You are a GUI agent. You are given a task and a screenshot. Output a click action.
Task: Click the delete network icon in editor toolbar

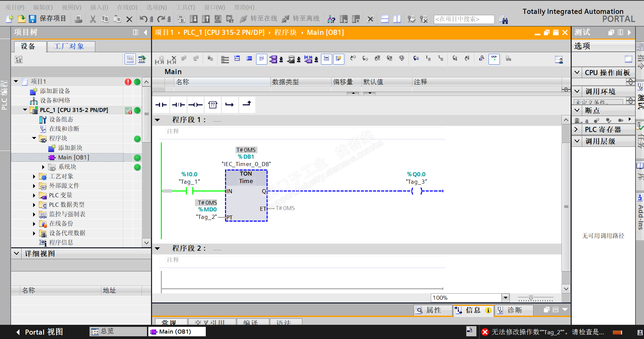(x=172, y=60)
